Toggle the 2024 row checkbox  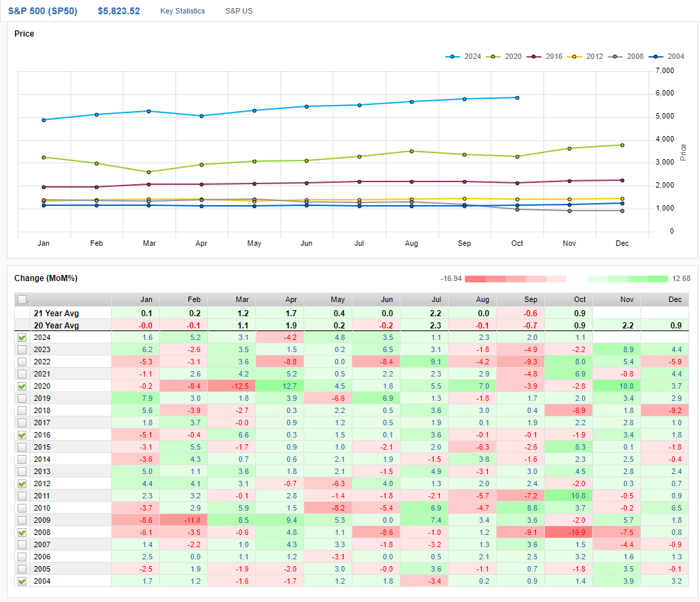pos(22,338)
